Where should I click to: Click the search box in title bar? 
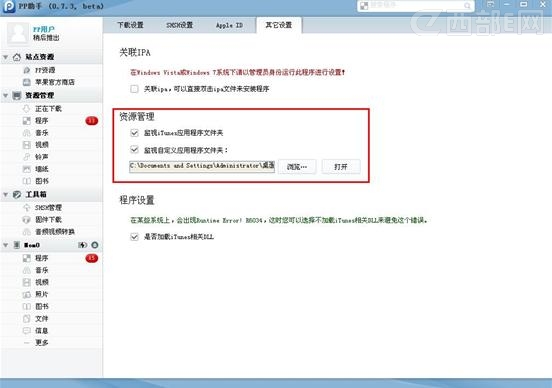point(415,6)
